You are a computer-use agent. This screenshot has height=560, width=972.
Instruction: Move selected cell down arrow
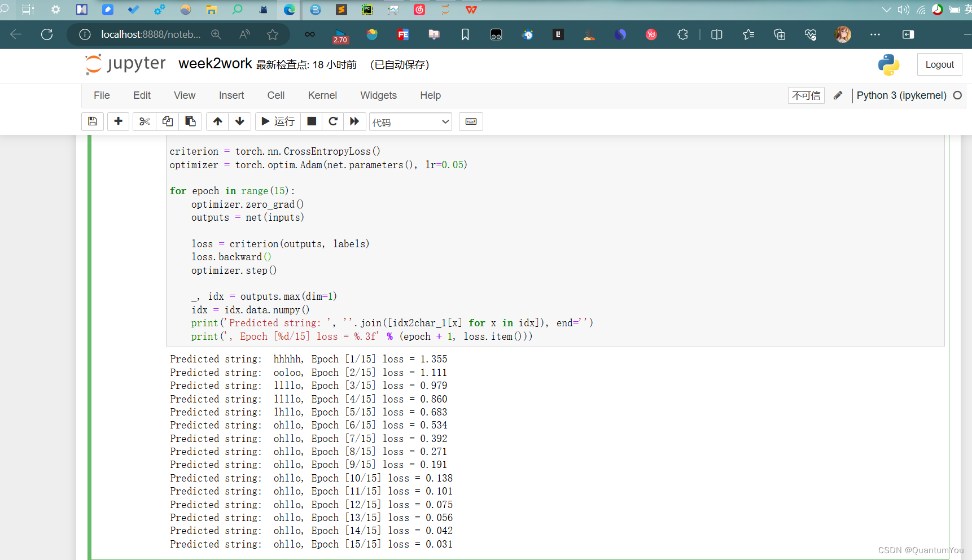(240, 121)
